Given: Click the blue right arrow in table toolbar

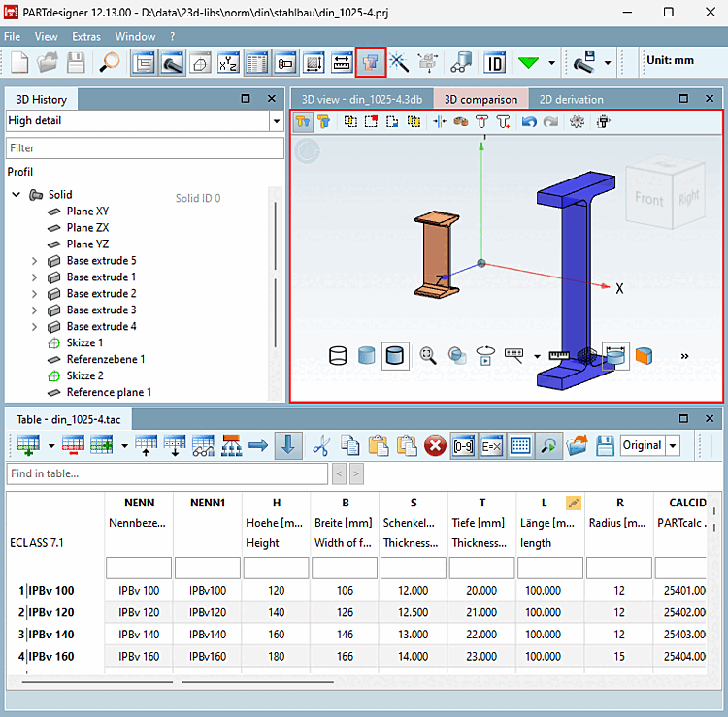Looking at the screenshot, I should pos(258,446).
